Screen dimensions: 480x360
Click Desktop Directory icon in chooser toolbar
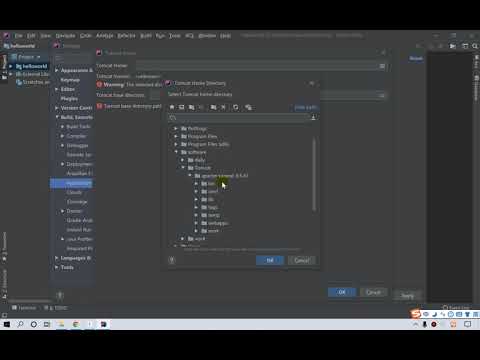[x=182, y=107]
